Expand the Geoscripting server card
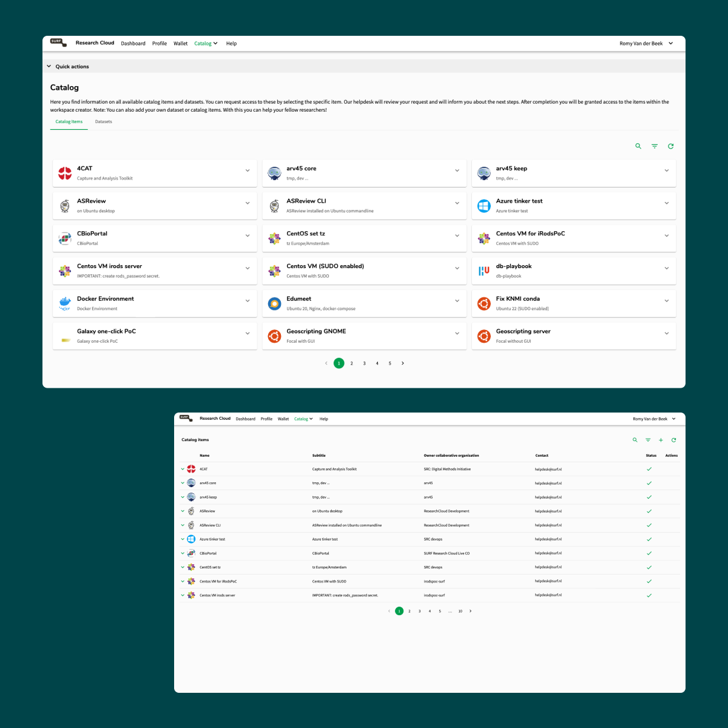 click(667, 333)
